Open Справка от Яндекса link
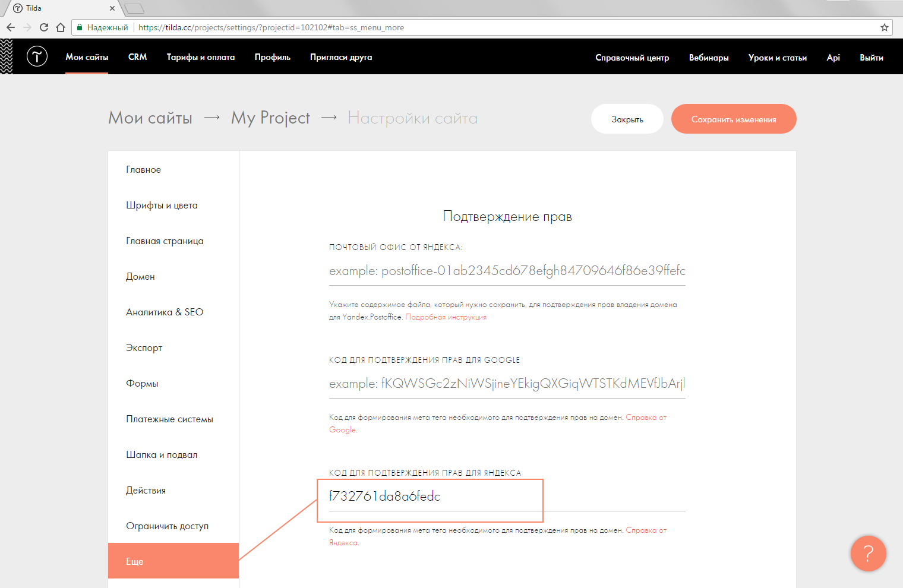903x588 pixels. 498,536
